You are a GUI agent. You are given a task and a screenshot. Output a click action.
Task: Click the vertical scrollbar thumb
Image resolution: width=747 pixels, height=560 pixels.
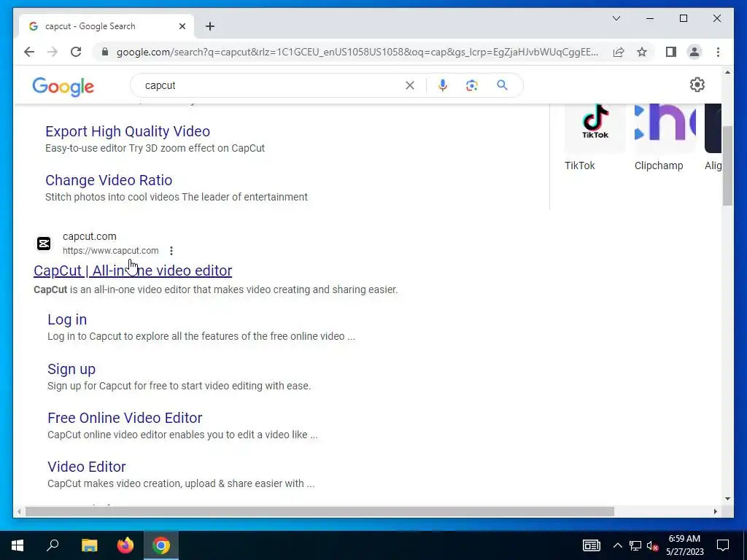coord(727,166)
